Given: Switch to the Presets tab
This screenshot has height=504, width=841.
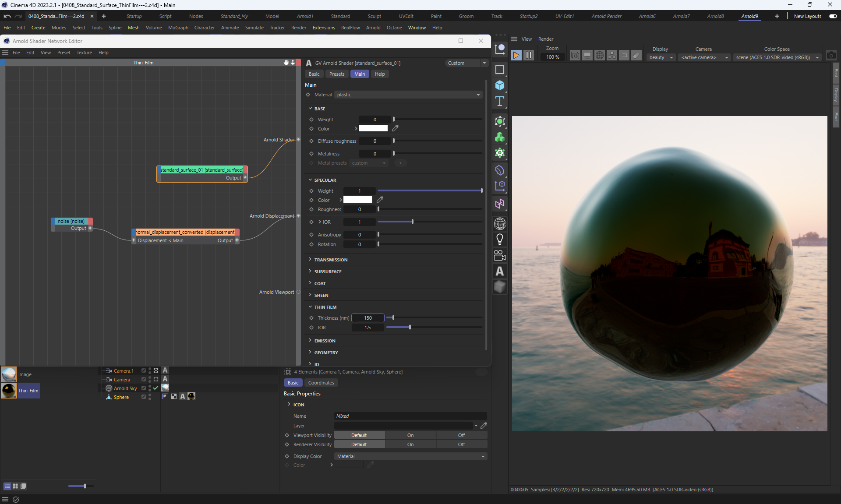Looking at the screenshot, I should (x=337, y=74).
